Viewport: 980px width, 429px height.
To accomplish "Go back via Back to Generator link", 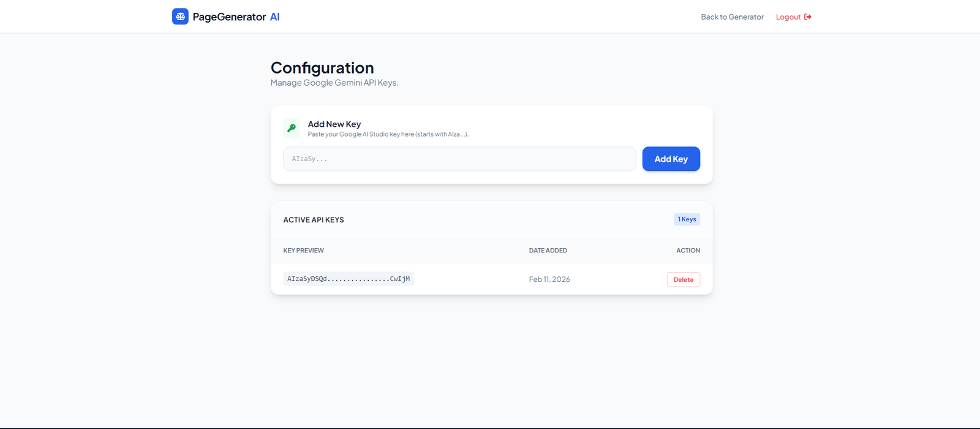I will coord(732,17).
